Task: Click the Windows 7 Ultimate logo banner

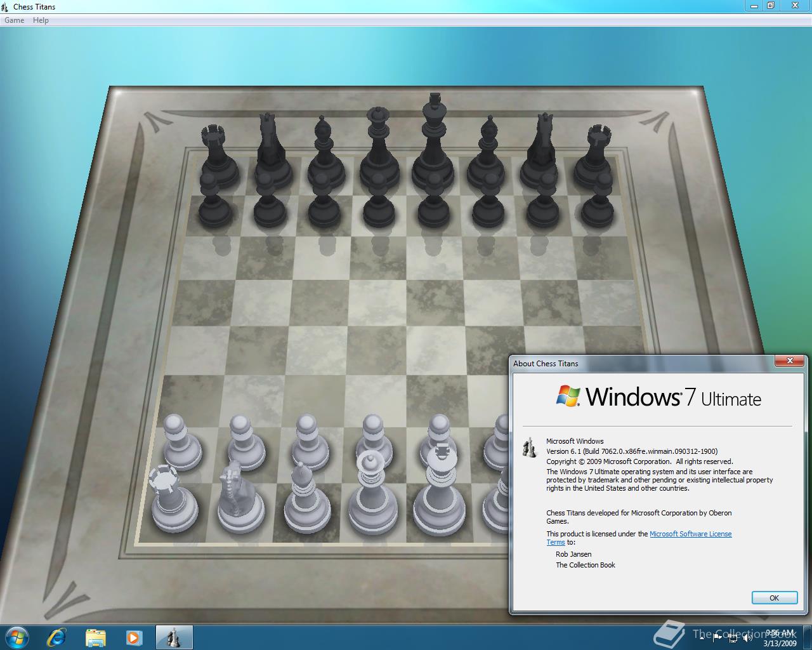Action: point(658,397)
